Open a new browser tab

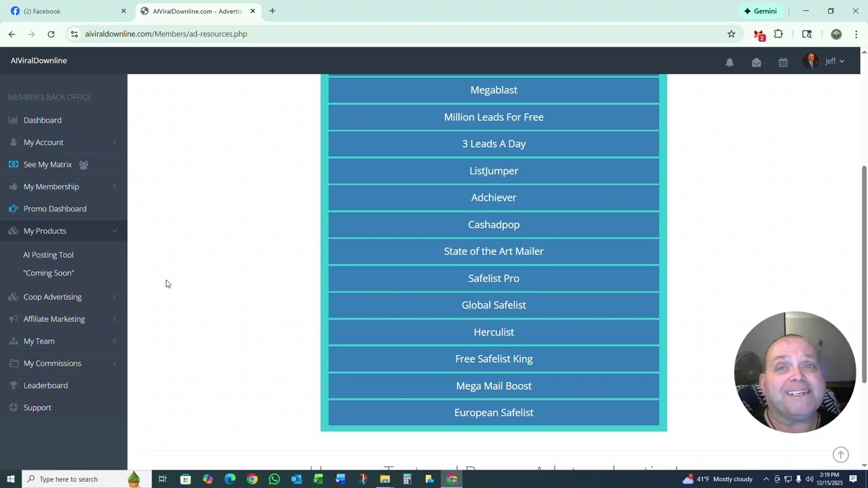[272, 11]
